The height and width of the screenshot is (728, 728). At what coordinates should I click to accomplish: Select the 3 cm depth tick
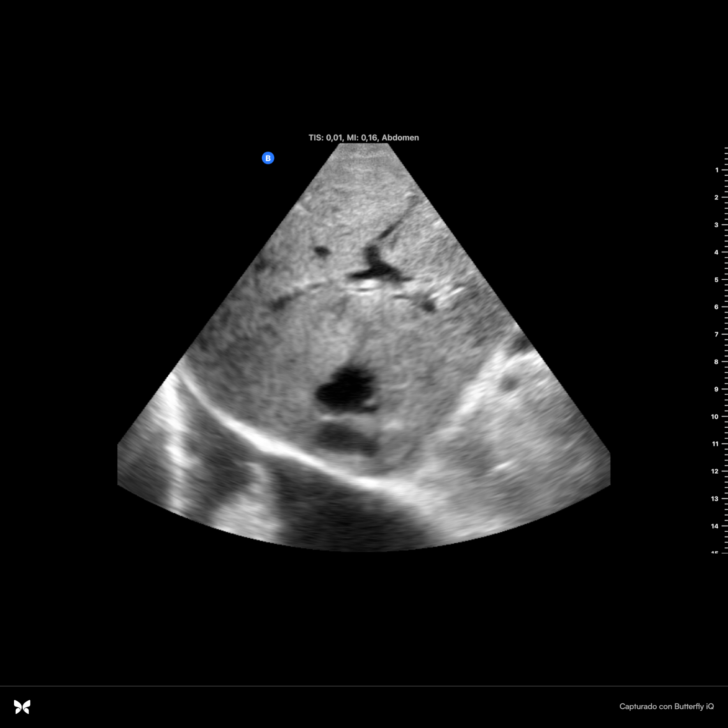point(717,225)
